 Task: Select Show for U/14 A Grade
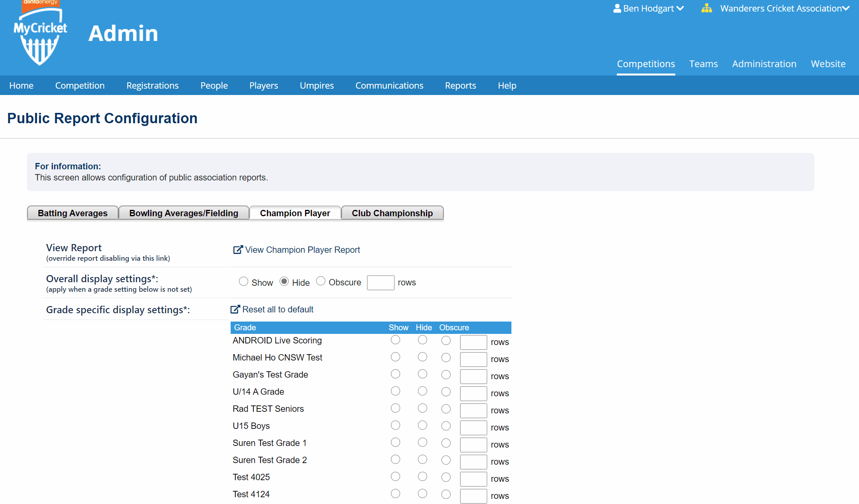click(x=395, y=391)
